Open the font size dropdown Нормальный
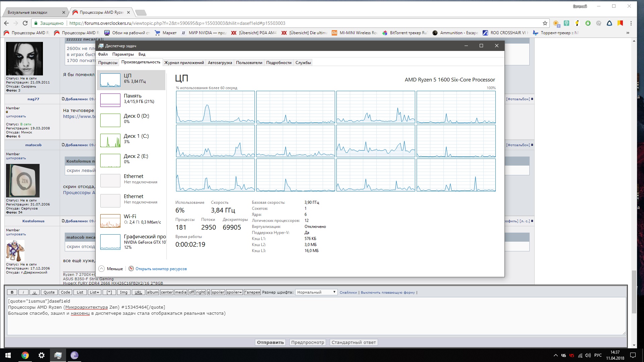Image resolution: width=644 pixels, height=362 pixels. tap(316, 292)
